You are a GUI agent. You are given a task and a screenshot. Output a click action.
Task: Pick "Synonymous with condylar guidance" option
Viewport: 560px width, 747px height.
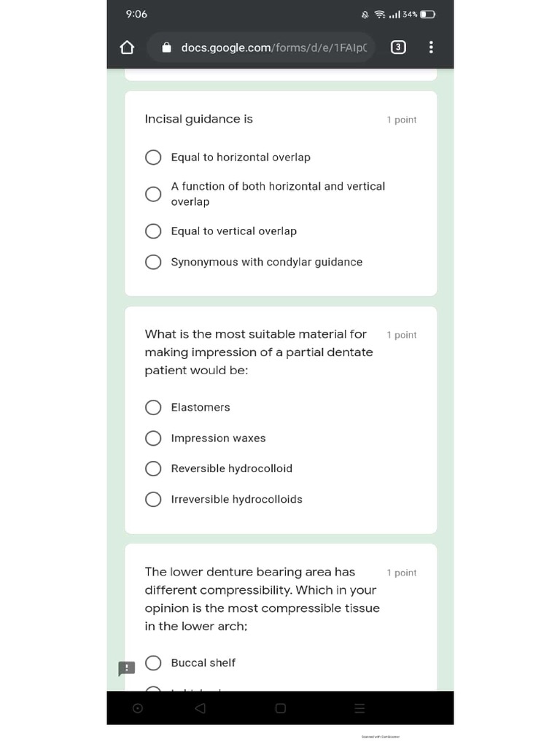pyautogui.click(x=153, y=262)
